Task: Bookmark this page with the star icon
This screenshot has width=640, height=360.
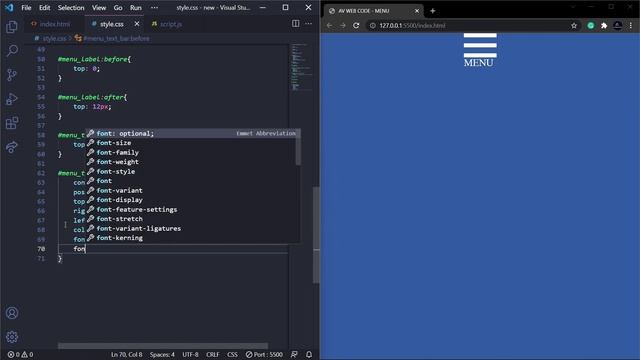Action: (x=574, y=25)
